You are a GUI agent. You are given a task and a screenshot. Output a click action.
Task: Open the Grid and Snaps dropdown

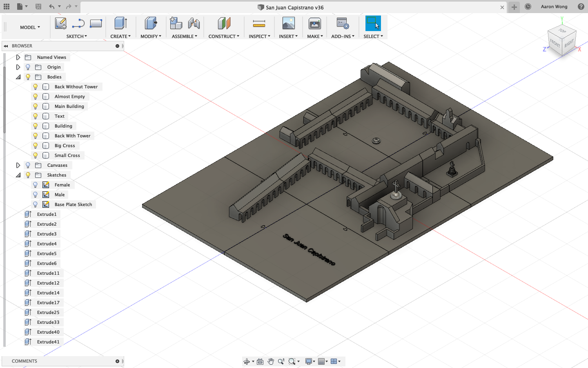click(x=323, y=361)
